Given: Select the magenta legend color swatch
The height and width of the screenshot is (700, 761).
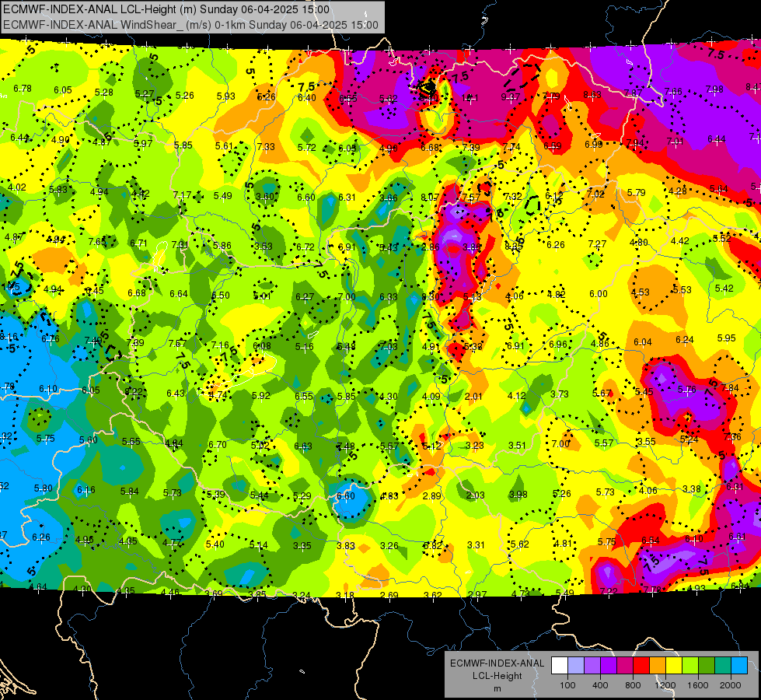Looking at the screenshot, I should (x=625, y=666).
